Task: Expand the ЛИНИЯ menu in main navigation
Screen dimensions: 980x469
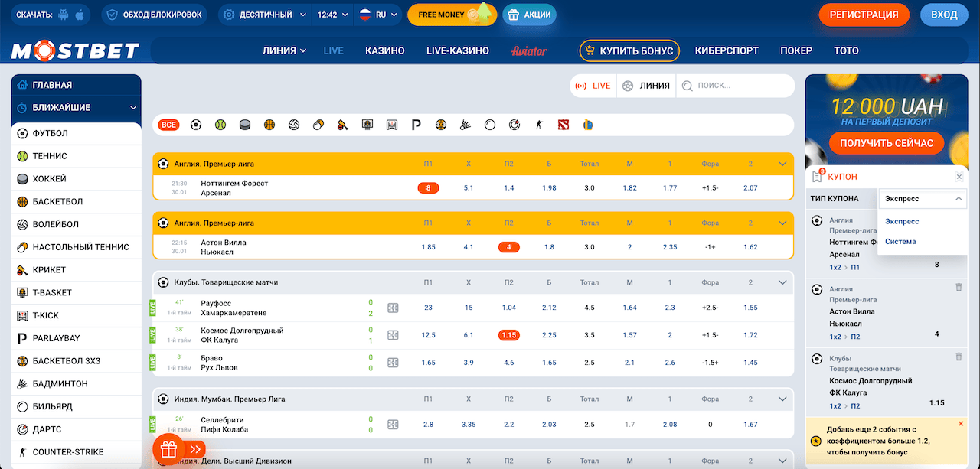Action: click(x=284, y=50)
